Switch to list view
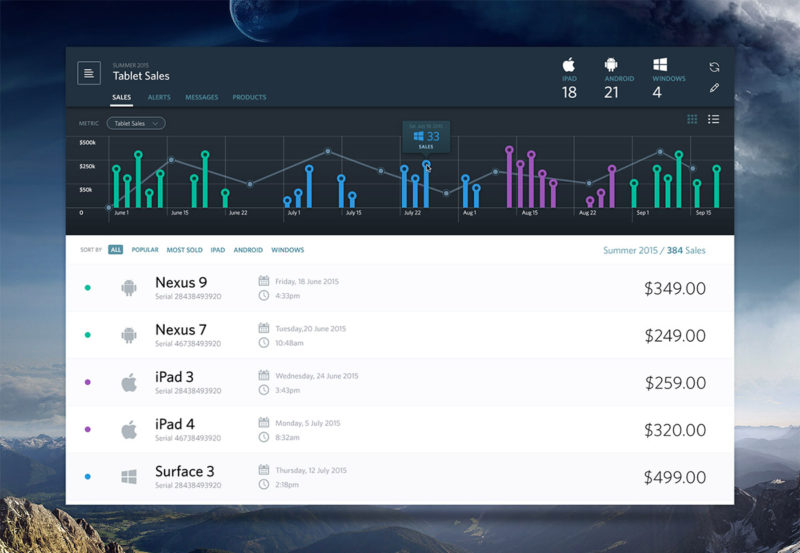The width and height of the screenshot is (800, 553). (x=714, y=120)
